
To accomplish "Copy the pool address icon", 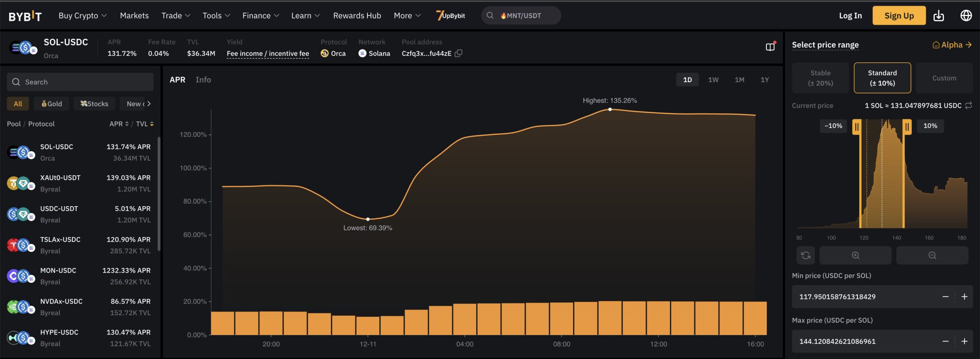I will 458,54.
